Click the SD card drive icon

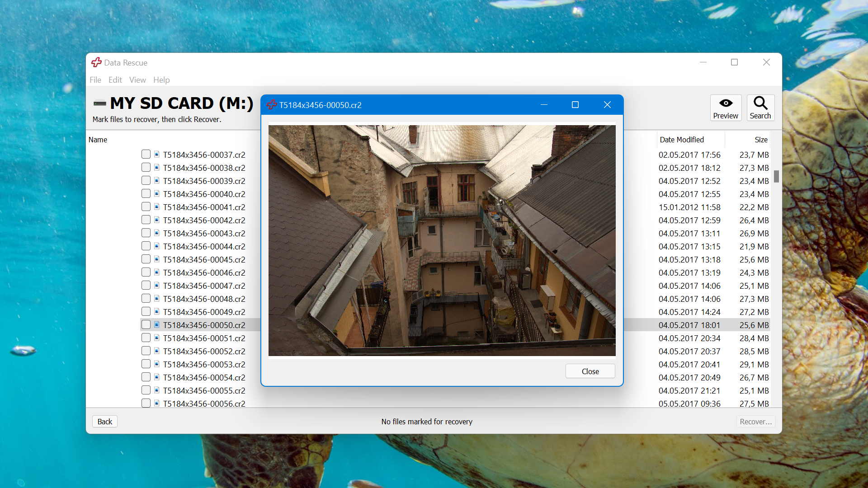[99, 103]
